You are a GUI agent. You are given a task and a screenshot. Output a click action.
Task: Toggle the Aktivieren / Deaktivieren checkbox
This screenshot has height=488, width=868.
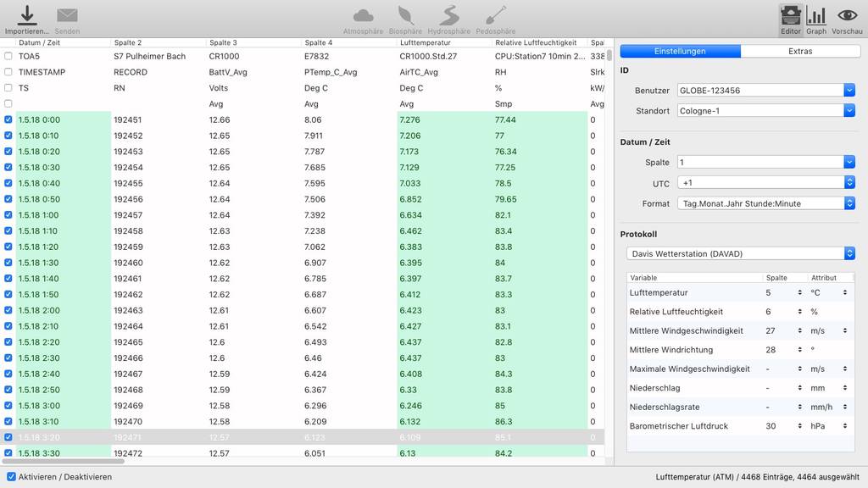point(11,477)
